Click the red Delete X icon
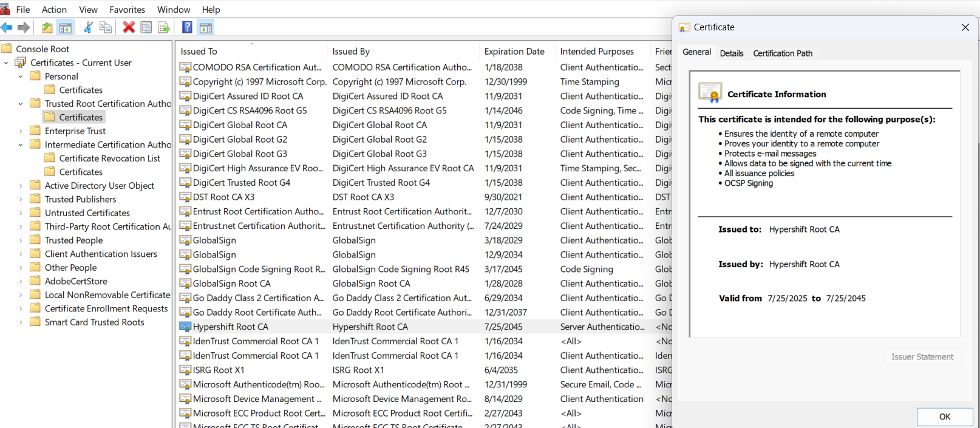 tap(129, 27)
